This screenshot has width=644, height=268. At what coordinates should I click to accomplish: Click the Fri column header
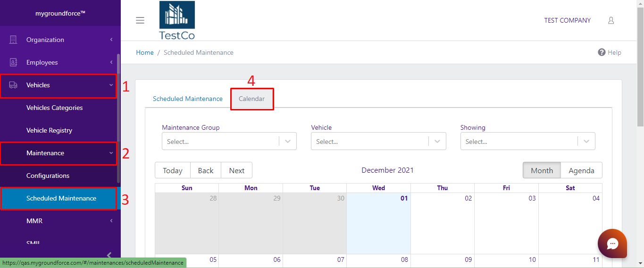(506, 188)
